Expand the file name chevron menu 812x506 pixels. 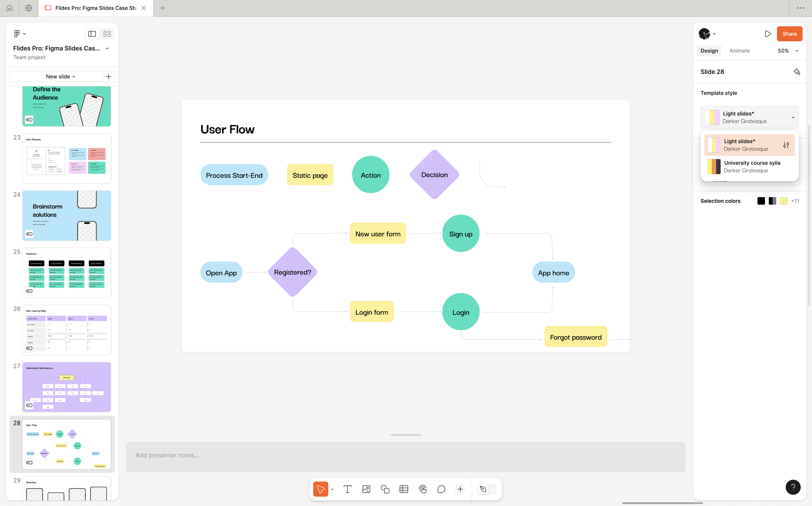pos(107,49)
